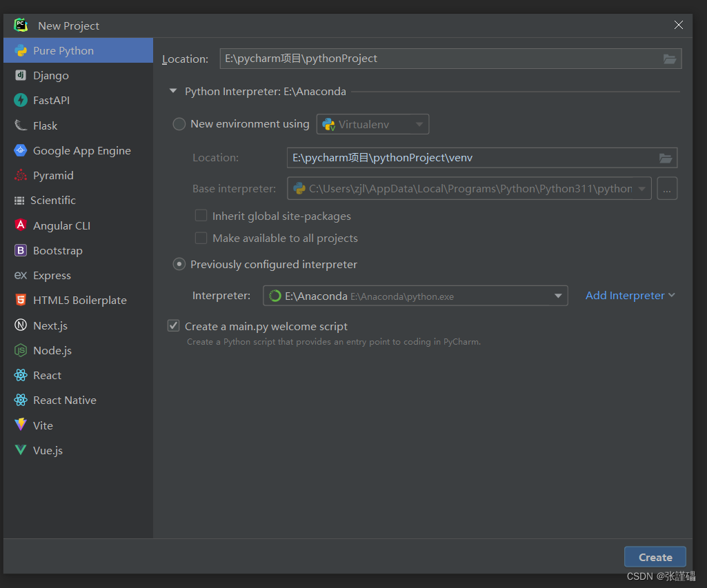Click the React Native atom icon
The image size is (707, 588).
coord(21,400)
